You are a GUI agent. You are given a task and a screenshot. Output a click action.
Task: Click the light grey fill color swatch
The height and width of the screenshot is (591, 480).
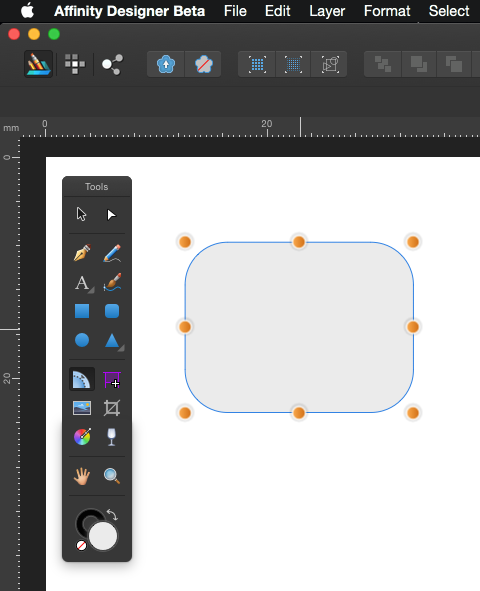click(103, 536)
